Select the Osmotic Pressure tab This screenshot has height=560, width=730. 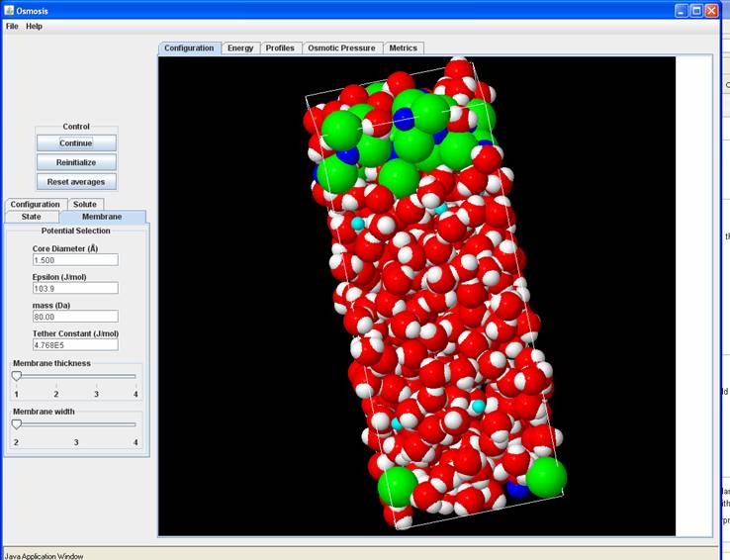(x=341, y=47)
